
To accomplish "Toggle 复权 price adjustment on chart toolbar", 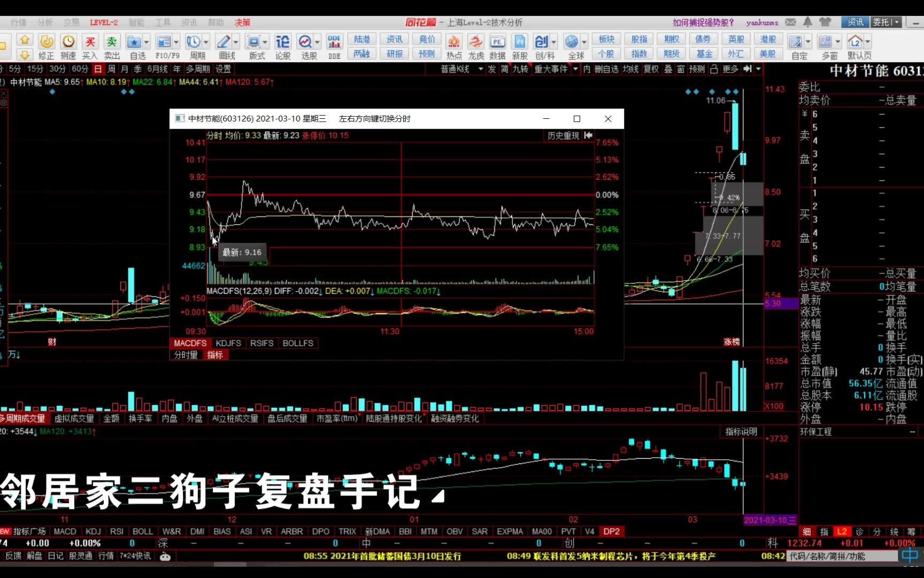I will [x=651, y=69].
